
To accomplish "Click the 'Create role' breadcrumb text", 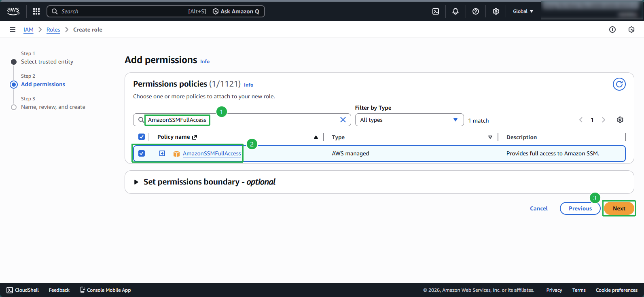I will pos(88,30).
